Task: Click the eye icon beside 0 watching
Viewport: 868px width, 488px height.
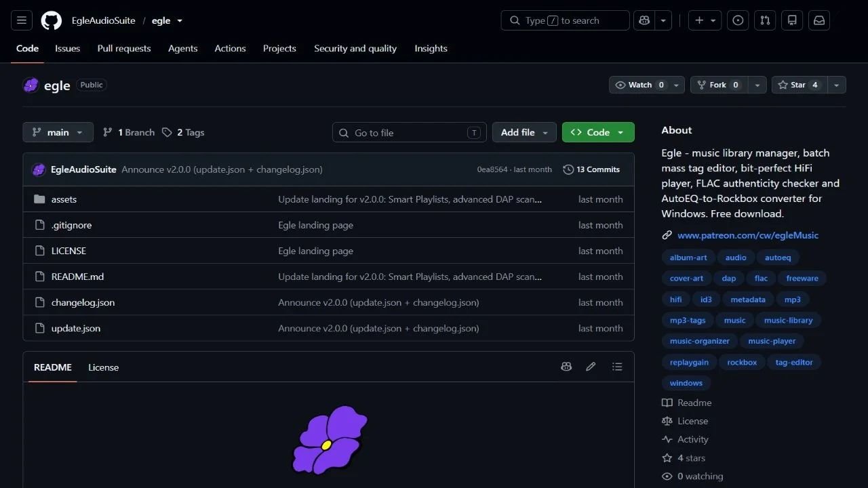Action: [667, 476]
